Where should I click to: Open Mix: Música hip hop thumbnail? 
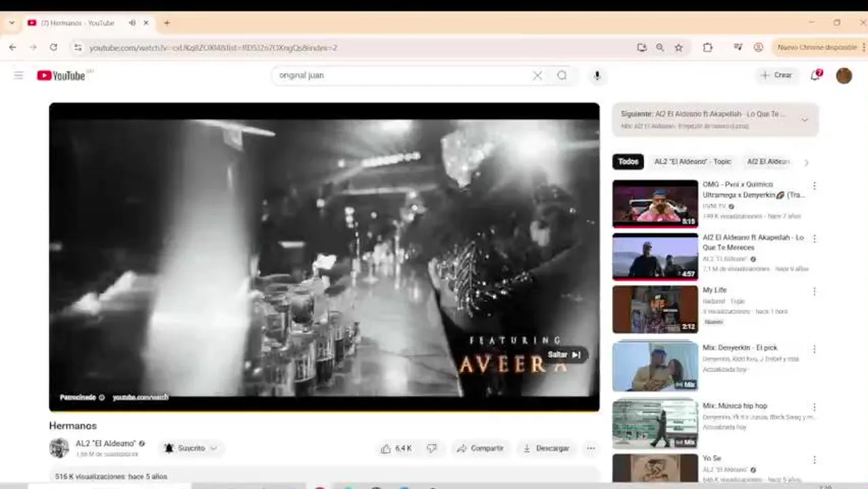coord(655,424)
